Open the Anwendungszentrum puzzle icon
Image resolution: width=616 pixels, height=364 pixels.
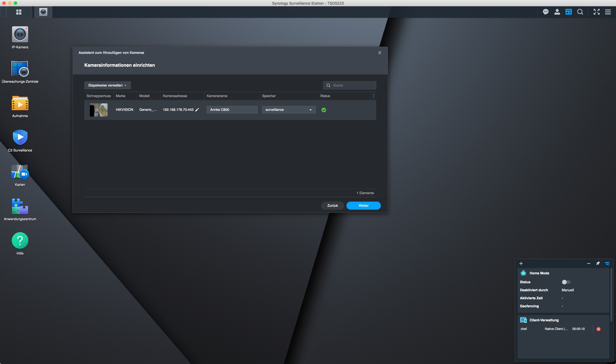pyautogui.click(x=20, y=206)
